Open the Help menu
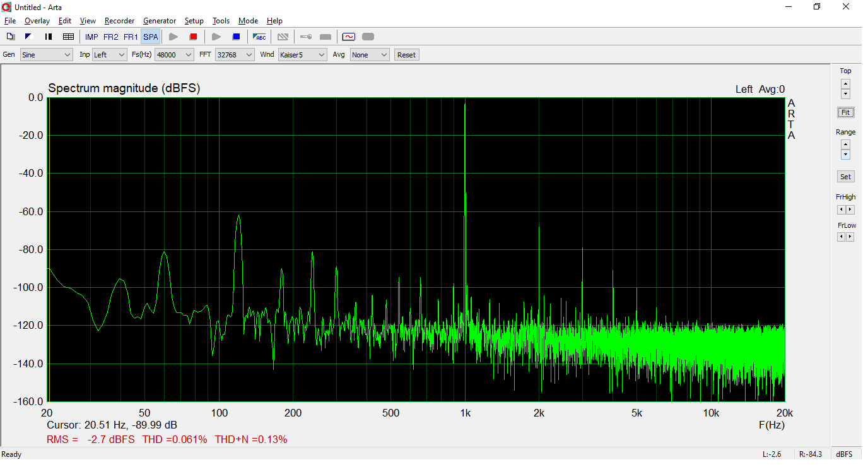868x467 pixels. coord(274,21)
